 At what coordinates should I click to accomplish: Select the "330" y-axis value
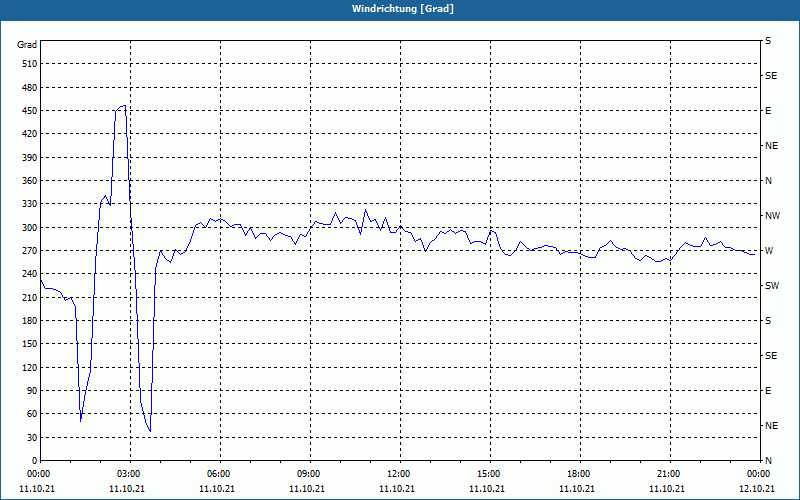coord(30,204)
